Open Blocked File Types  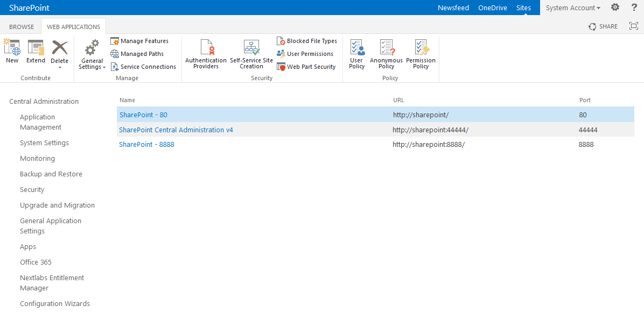307,41
